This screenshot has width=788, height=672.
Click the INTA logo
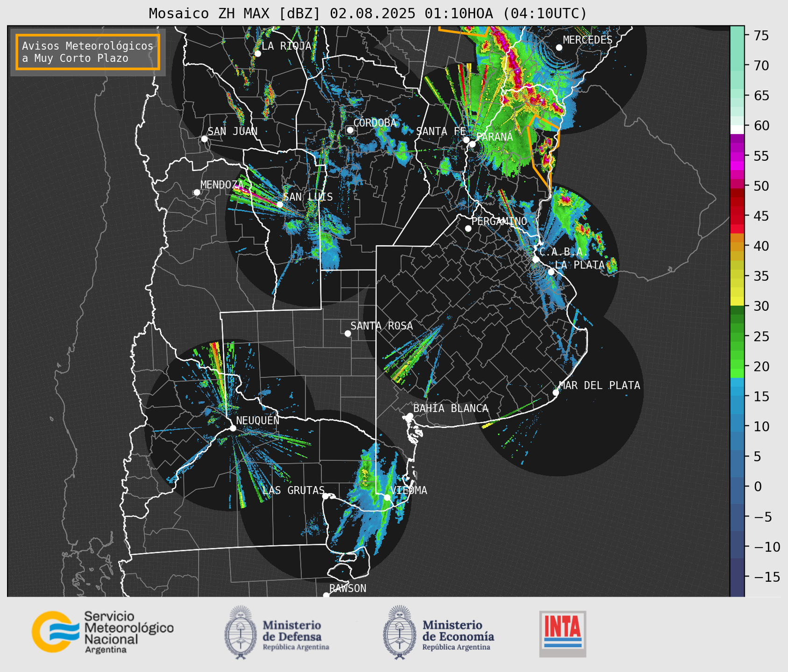[562, 634]
